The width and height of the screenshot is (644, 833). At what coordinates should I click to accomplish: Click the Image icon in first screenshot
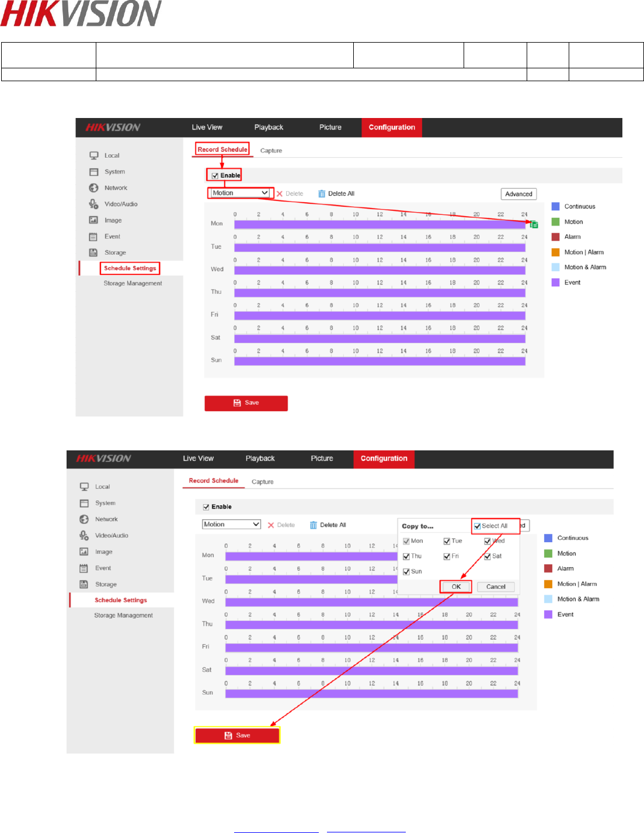pos(93,220)
